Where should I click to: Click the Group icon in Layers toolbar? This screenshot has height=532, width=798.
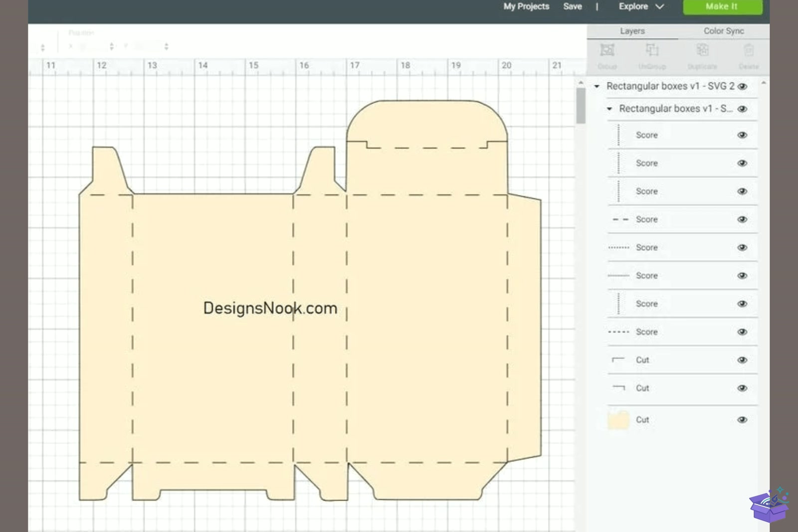click(607, 50)
